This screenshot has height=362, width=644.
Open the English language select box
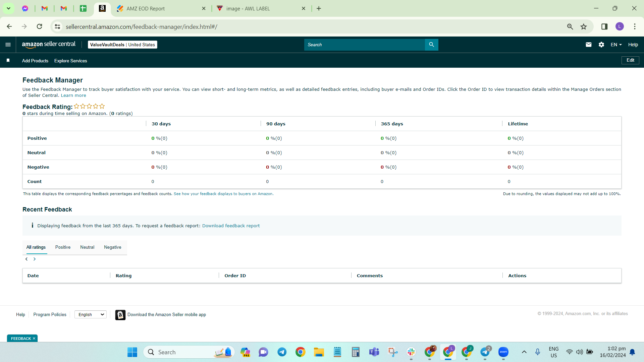pyautogui.click(x=91, y=314)
